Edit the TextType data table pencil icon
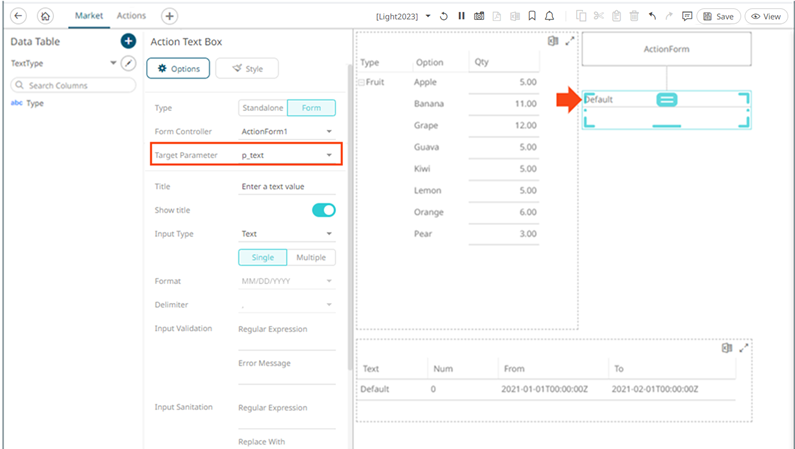 [x=127, y=63]
